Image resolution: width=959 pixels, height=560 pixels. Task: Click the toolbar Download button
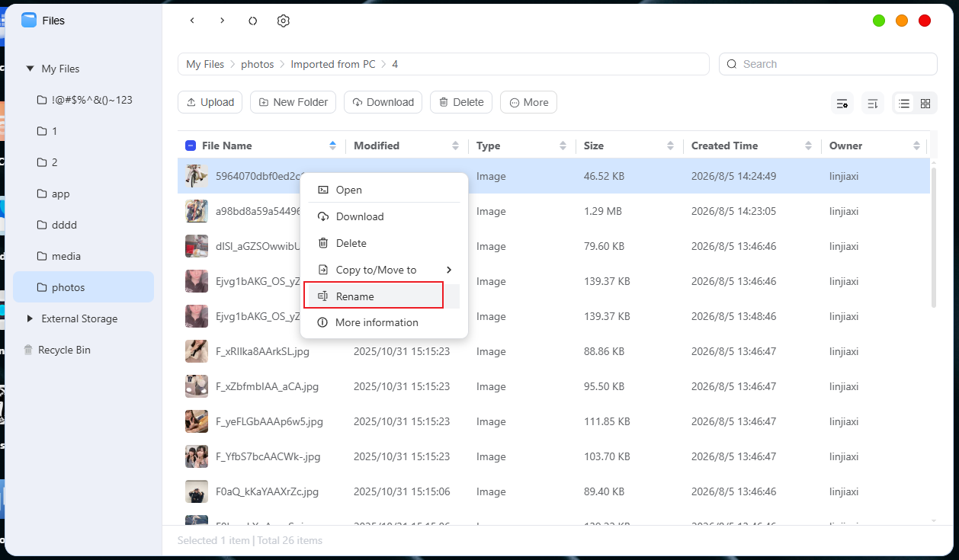point(383,102)
